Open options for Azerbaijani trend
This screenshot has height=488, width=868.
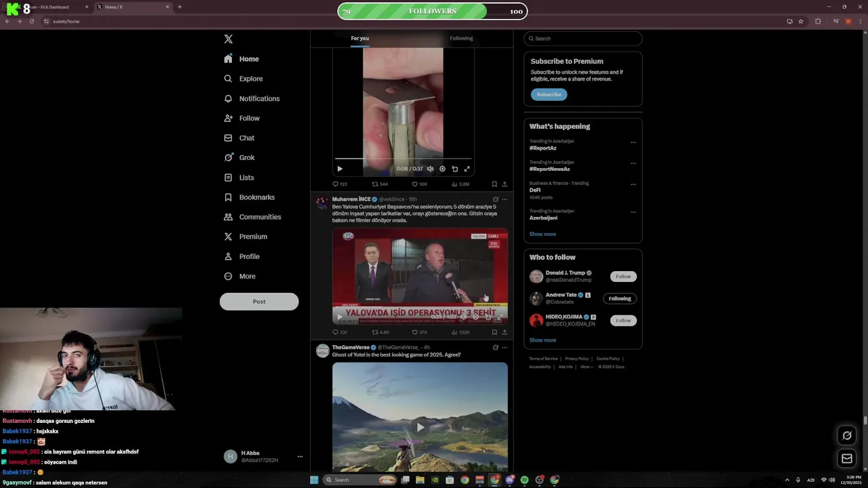(633, 212)
